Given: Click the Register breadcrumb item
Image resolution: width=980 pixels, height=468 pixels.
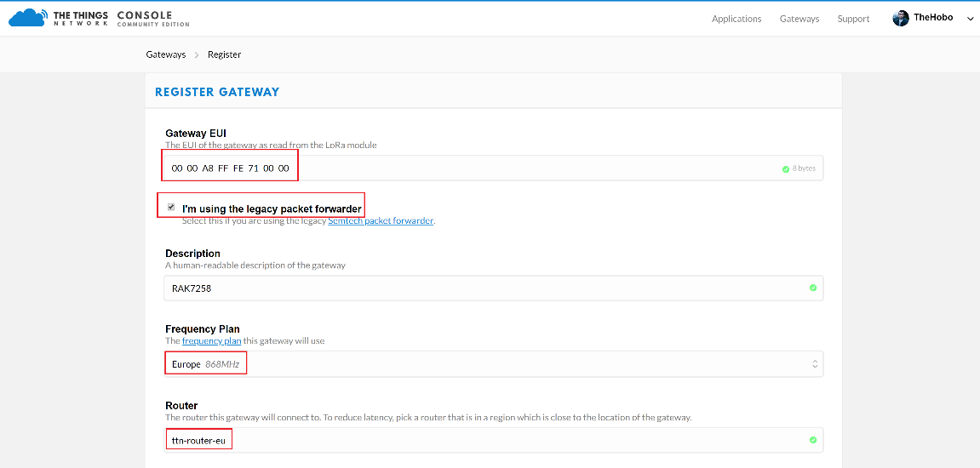Looking at the screenshot, I should click(x=225, y=54).
